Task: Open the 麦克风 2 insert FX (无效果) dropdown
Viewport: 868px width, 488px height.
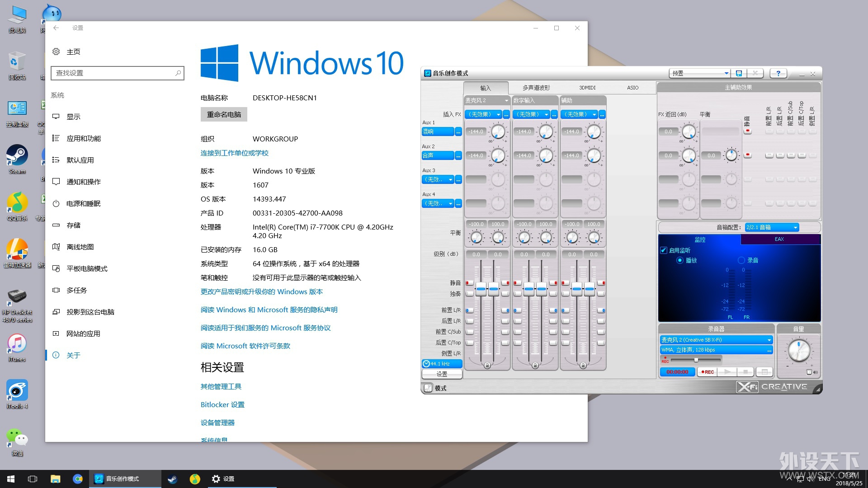Action: 484,114
